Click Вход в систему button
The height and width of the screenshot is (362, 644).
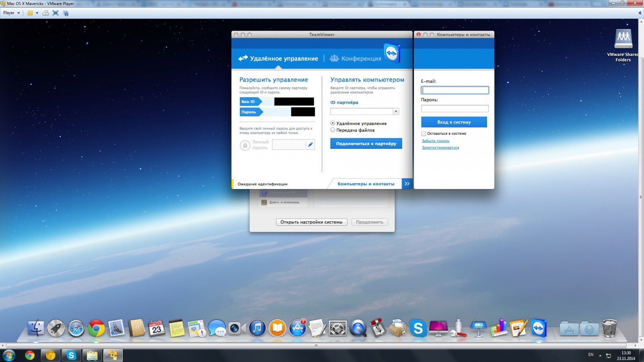point(454,122)
